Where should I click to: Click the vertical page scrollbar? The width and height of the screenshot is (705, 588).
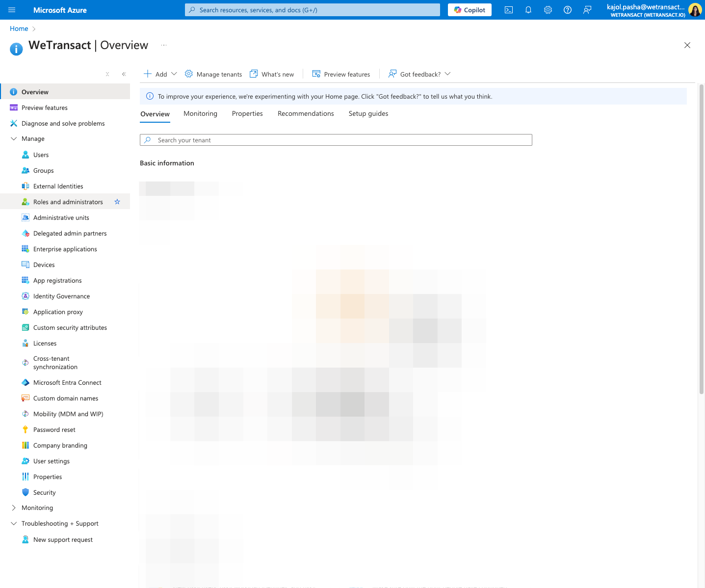(x=702, y=239)
